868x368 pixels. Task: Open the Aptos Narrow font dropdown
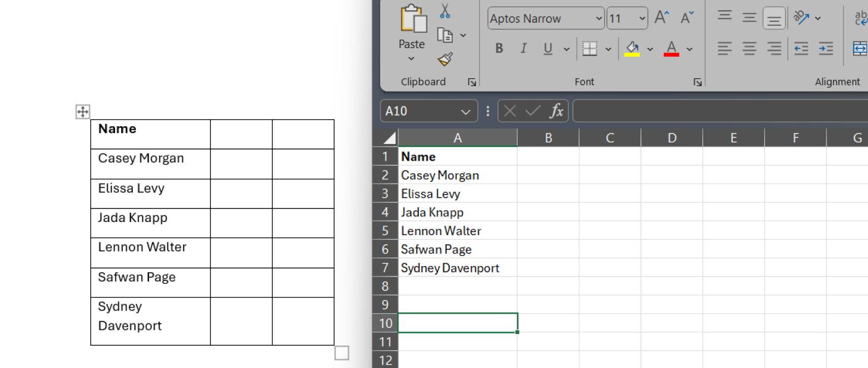tap(598, 19)
